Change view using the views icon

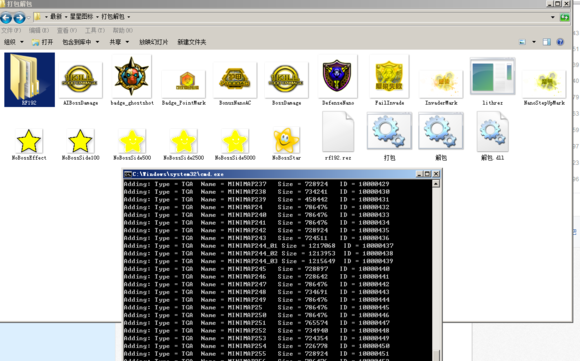pyautogui.click(x=522, y=42)
